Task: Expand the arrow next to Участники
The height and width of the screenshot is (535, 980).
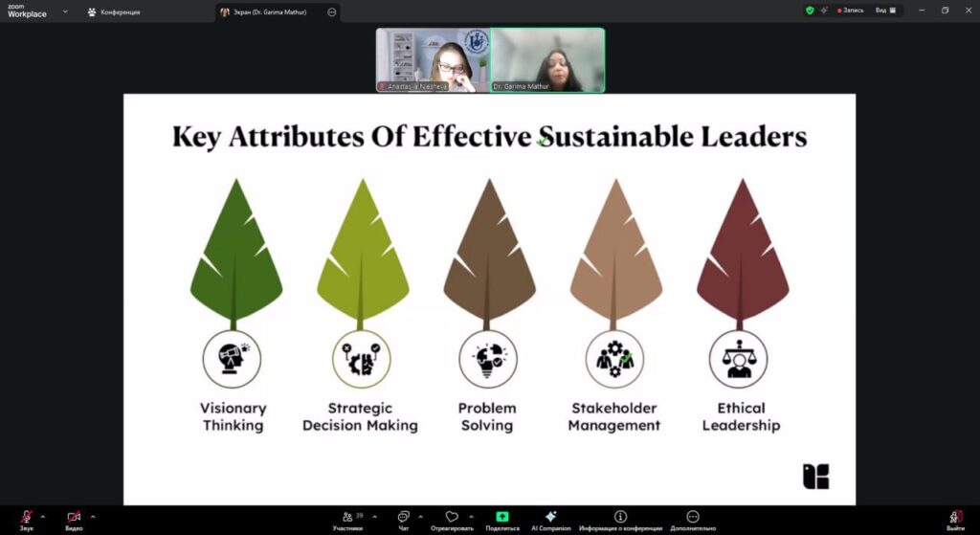Action: (x=374, y=516)
